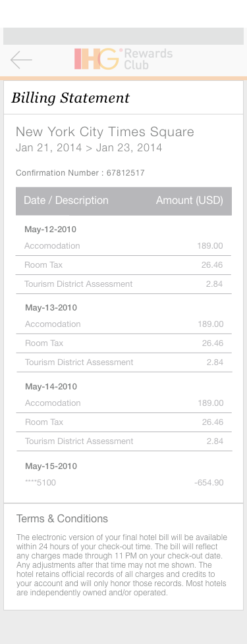Tap the Terms & Conditions heading
Image resolution: width=247 pixels, height=644 pixels.
pyautogui.click(x=62, y=519)
